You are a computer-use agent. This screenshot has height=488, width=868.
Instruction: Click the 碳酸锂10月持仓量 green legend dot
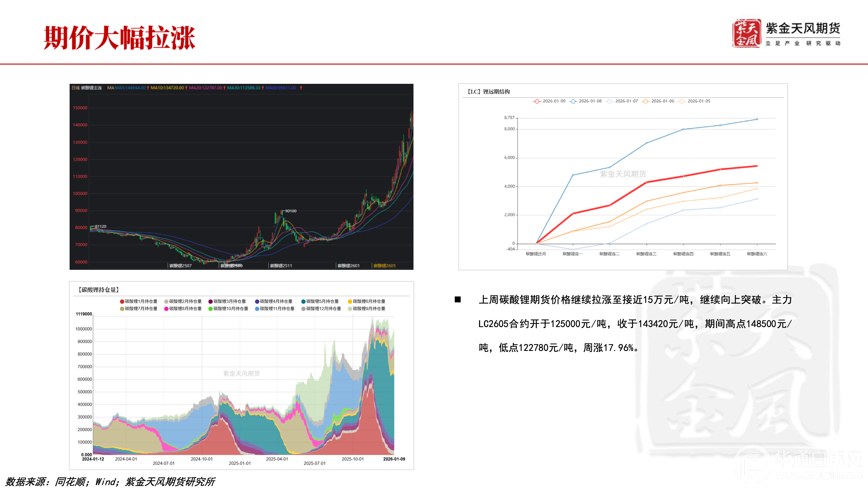point(210,309)
